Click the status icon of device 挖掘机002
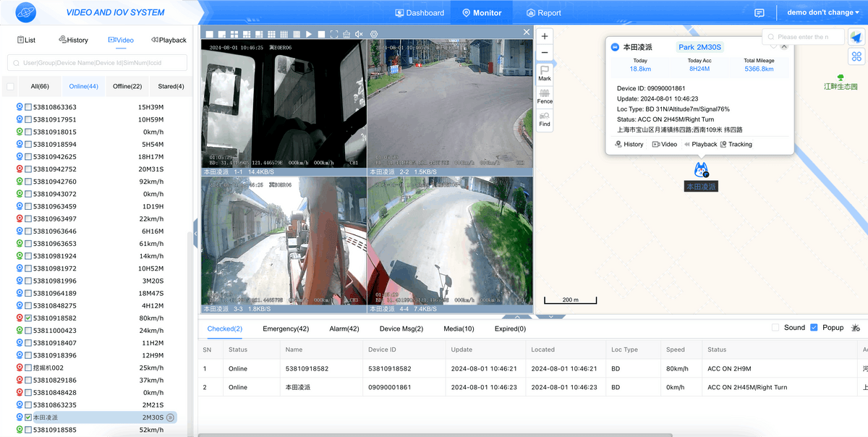 pyautogui.click(x=20, y=368)
